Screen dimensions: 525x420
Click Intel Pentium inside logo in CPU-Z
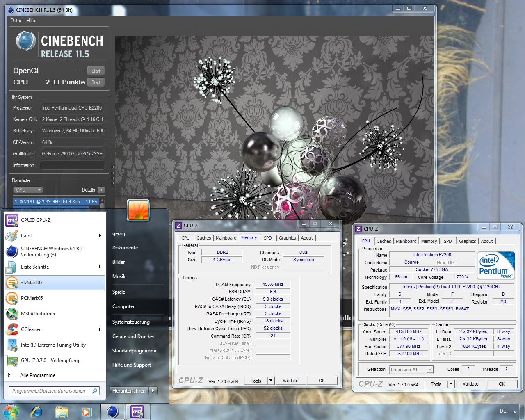tap(497, 266)
